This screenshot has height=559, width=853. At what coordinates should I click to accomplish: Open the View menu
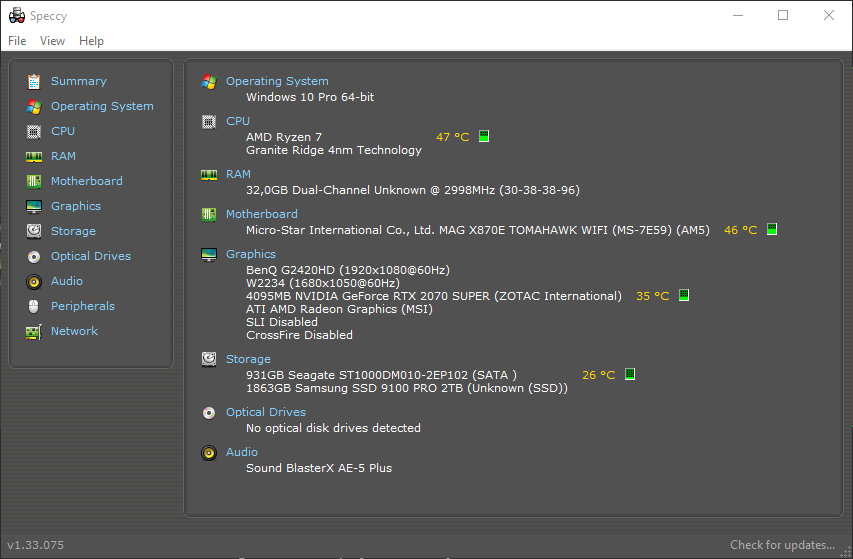[x=52, y=41]
